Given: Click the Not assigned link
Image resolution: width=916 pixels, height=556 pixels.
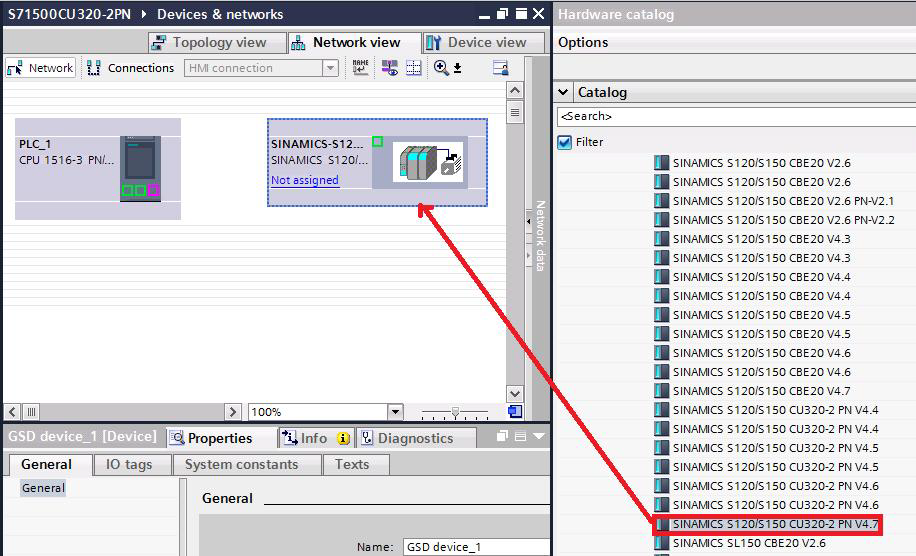Looking at the screenshot, I should pyautogui.click(x=304, y=180).
